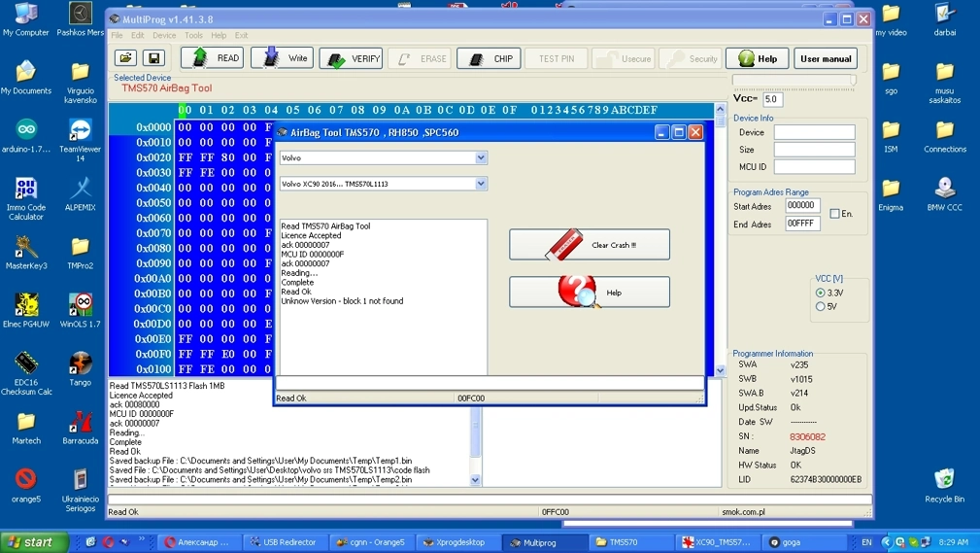Open the ISM desktop folder
The height and width of the screenshot is (553, 980).
891,136
